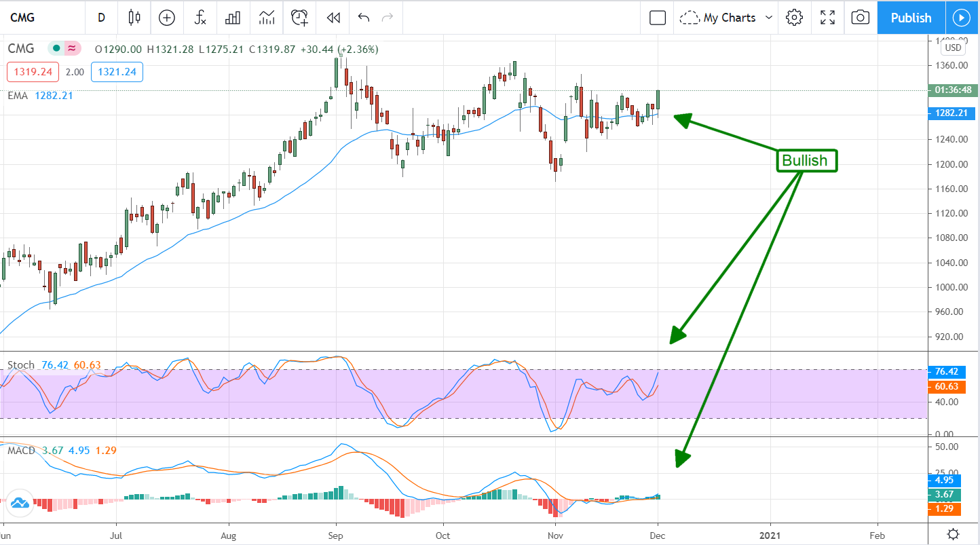Click the red 1319.24 sell price button
This screenshot has width=980, height=545.
click(x=33, y=72)
